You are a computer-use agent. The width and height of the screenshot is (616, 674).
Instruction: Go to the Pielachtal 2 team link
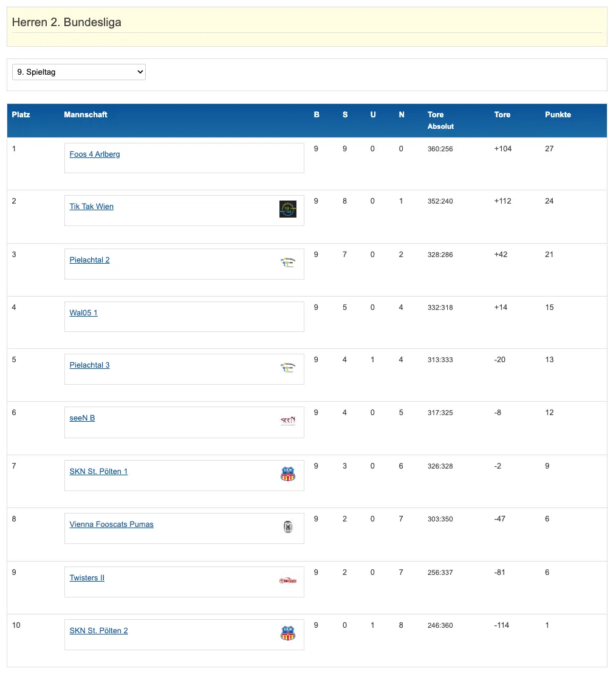coord(90,260)
